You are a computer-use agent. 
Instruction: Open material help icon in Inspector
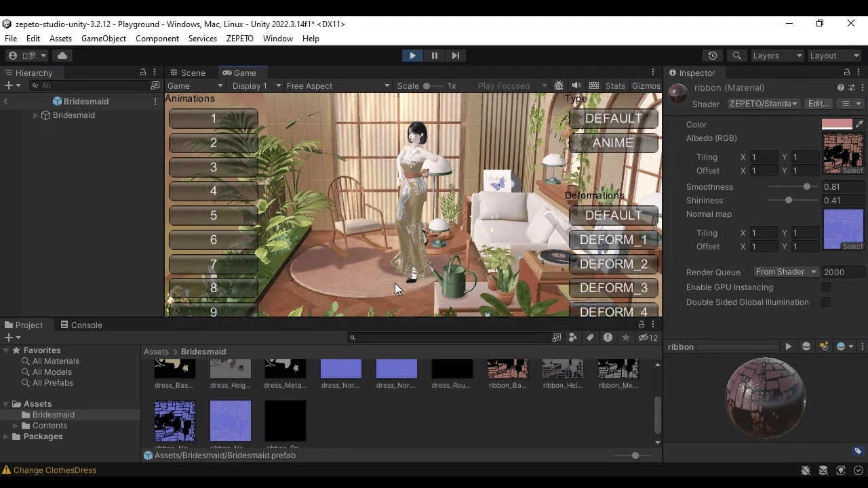click(841, 87)
